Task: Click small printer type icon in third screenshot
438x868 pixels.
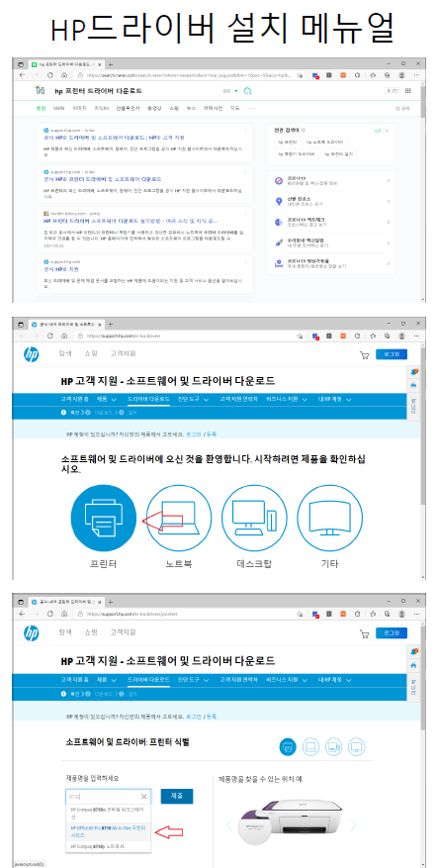Action: tap(288, 747)
